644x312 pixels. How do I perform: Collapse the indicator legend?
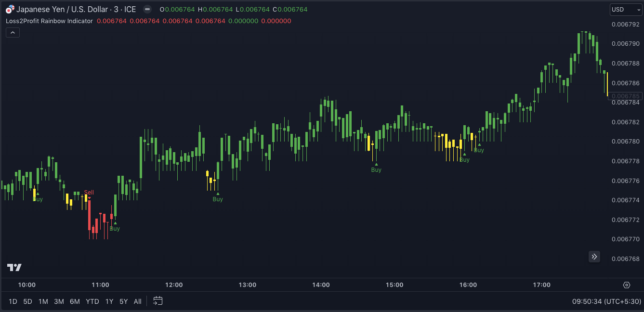13,33
